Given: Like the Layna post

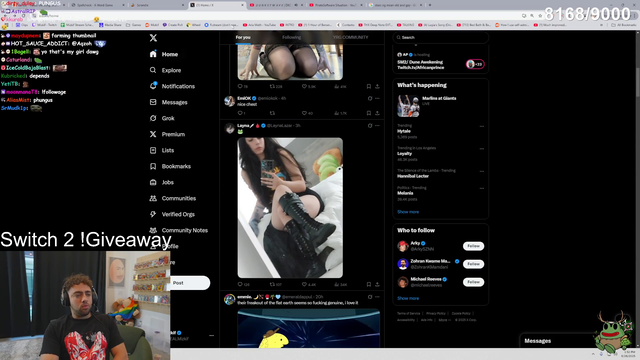Looking at the screenshot, I should point(309,284).
